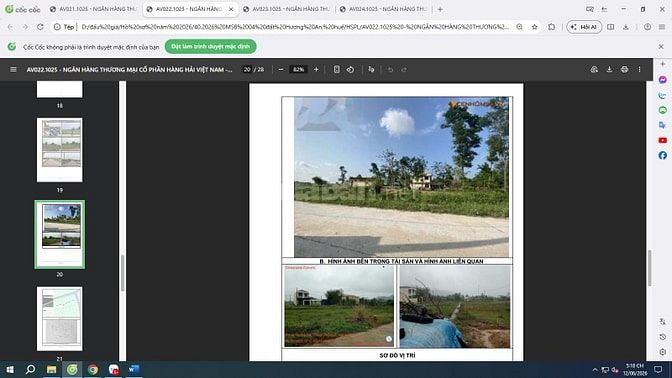Click the taskbar clock and date
The width and height of the screenshot is (672, 378).
(635, 369)
